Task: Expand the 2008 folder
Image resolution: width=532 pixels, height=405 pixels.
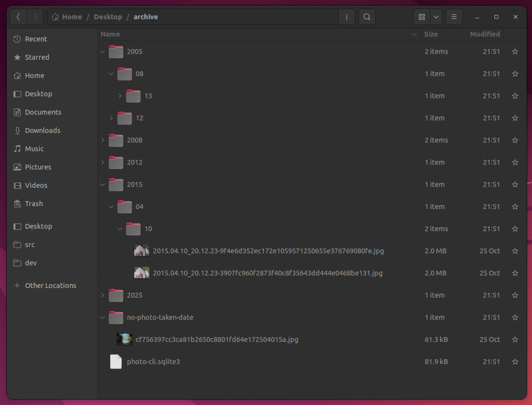Action: tap(102, 140)
